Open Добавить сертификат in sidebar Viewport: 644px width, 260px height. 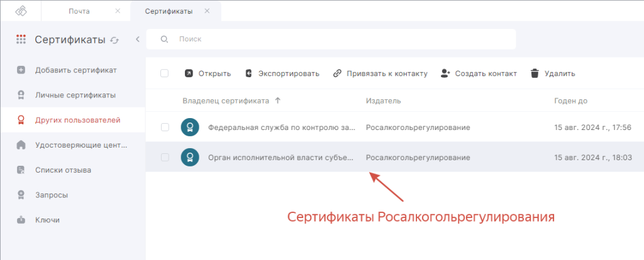[x=76, y=70]
